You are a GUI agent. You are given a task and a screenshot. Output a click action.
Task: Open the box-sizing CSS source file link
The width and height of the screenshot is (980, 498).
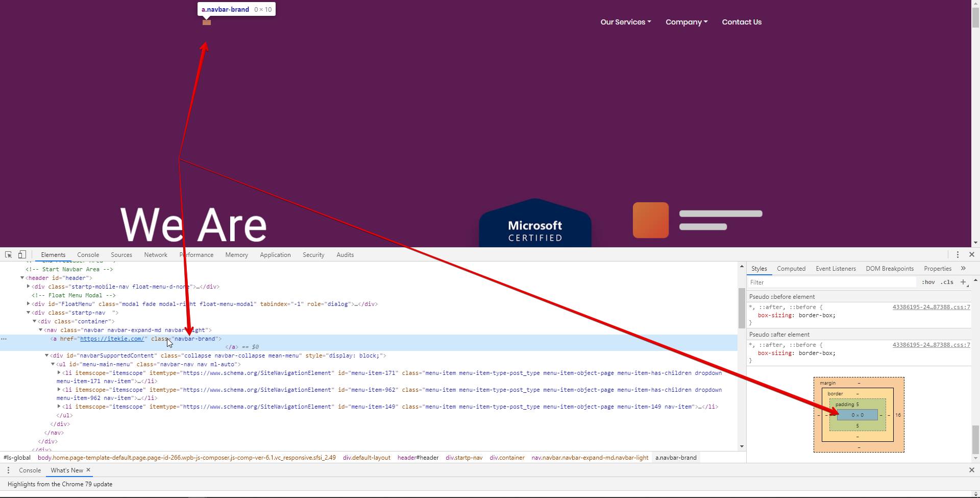(x=930, y=307)
